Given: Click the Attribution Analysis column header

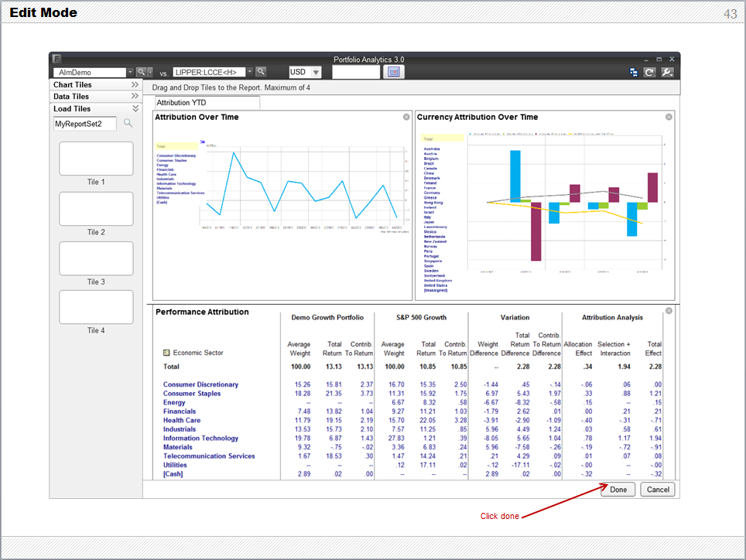Looking at the screenshot, I should [x=612, y=318].
